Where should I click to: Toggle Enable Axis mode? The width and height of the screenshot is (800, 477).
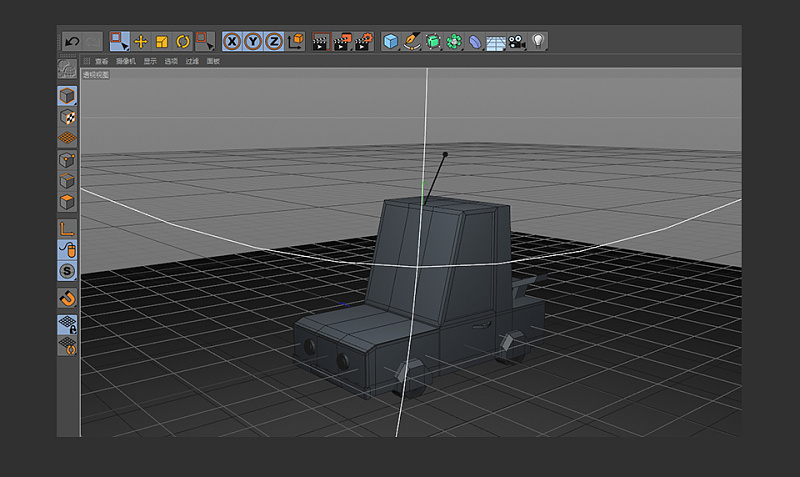coord(67,229)
